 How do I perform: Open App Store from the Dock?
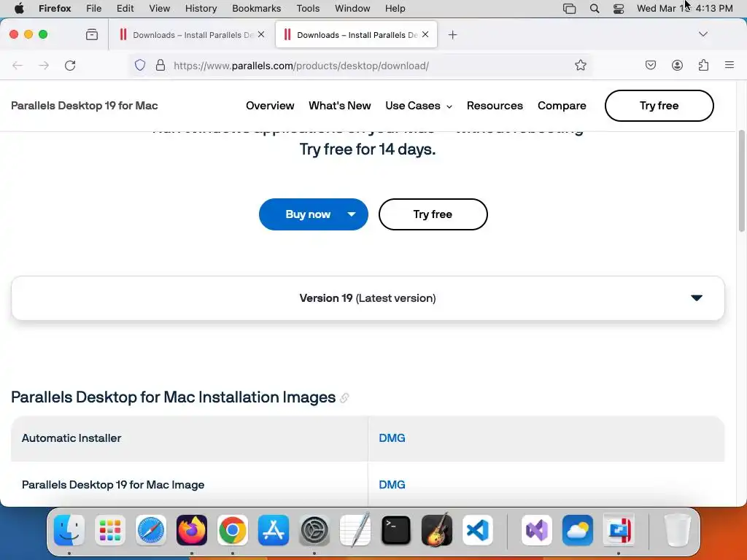(274, 530)
